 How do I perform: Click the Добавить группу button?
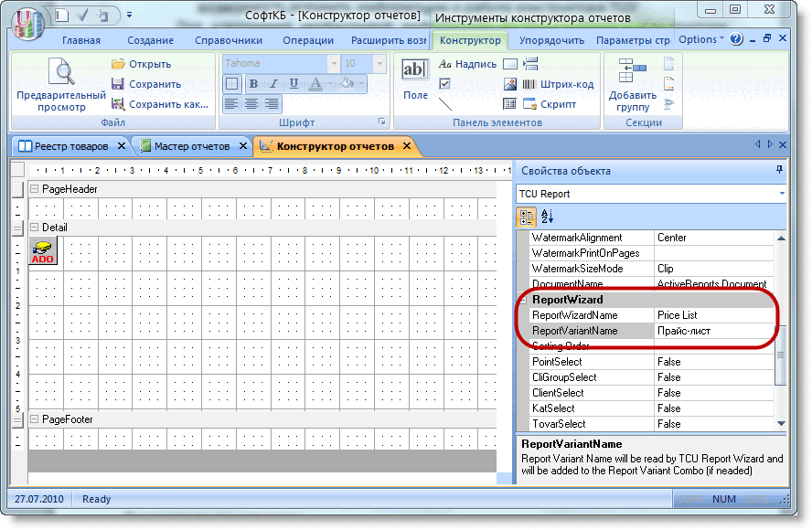pos(632,85)
